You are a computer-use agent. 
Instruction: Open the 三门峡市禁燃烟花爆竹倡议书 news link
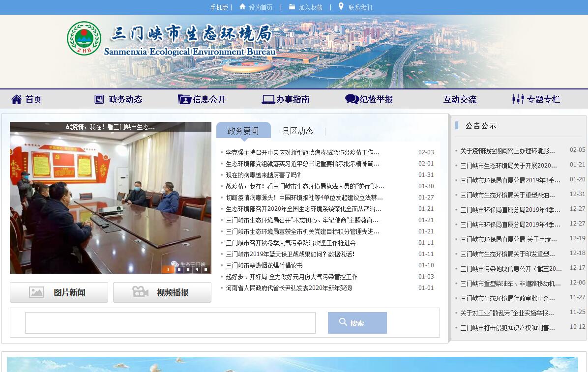point(264,265)
